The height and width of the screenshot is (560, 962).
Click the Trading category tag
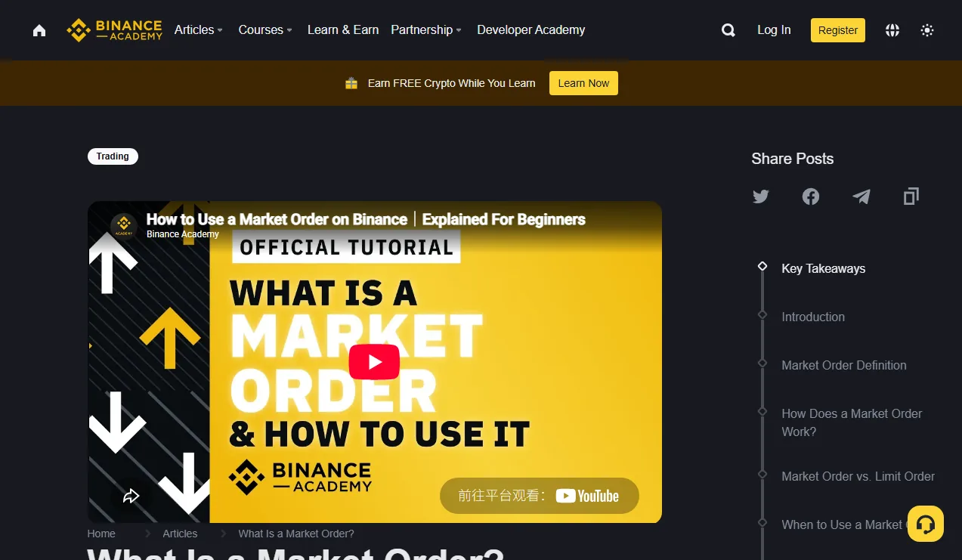click(113, 156)
